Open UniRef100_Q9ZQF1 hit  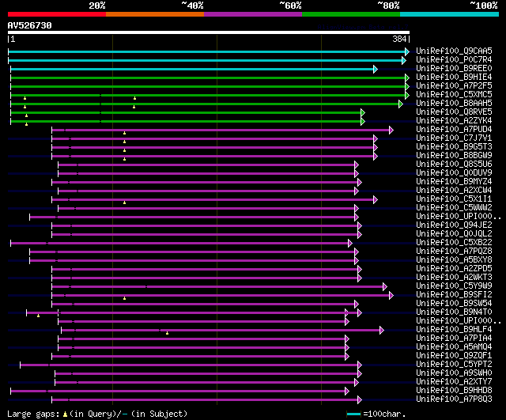point(454,356)
